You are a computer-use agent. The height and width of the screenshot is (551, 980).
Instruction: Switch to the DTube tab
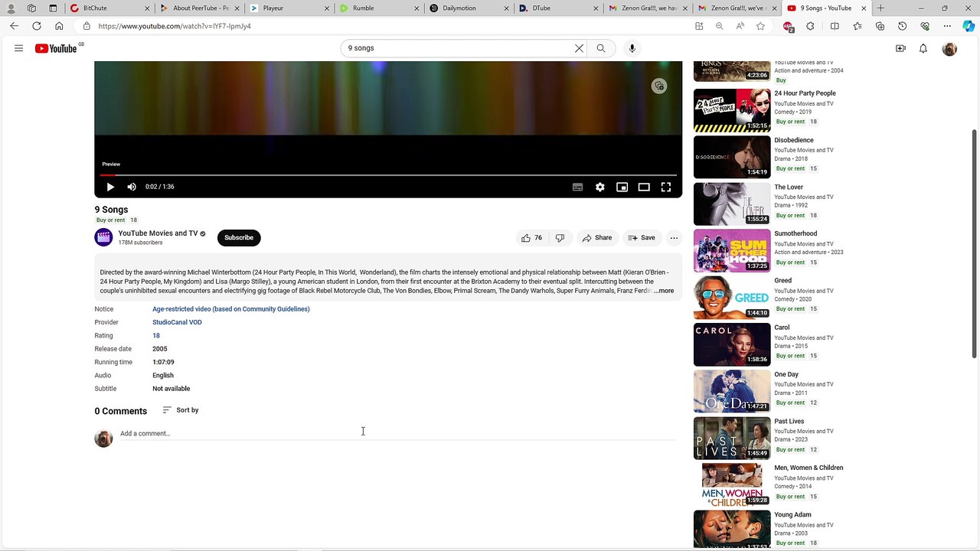557,8
